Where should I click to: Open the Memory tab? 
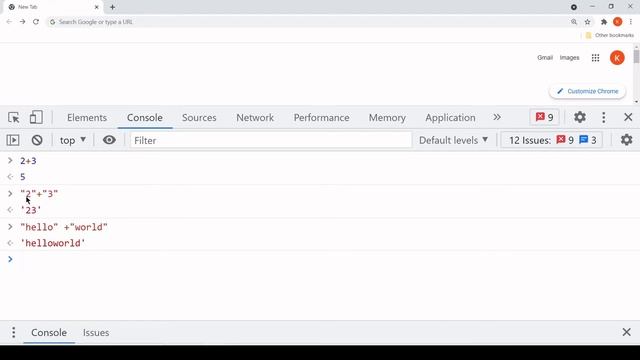pos(387,118)
